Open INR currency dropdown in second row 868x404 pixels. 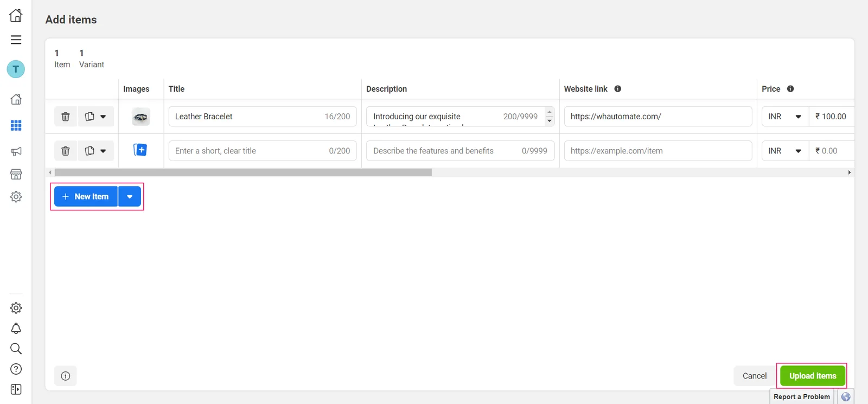[785, 151]
